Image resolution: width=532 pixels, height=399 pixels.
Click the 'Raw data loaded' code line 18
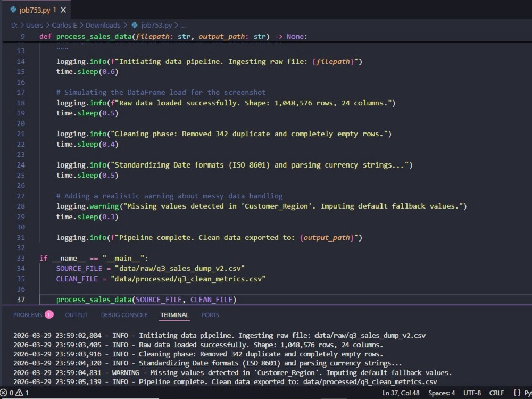226,103
